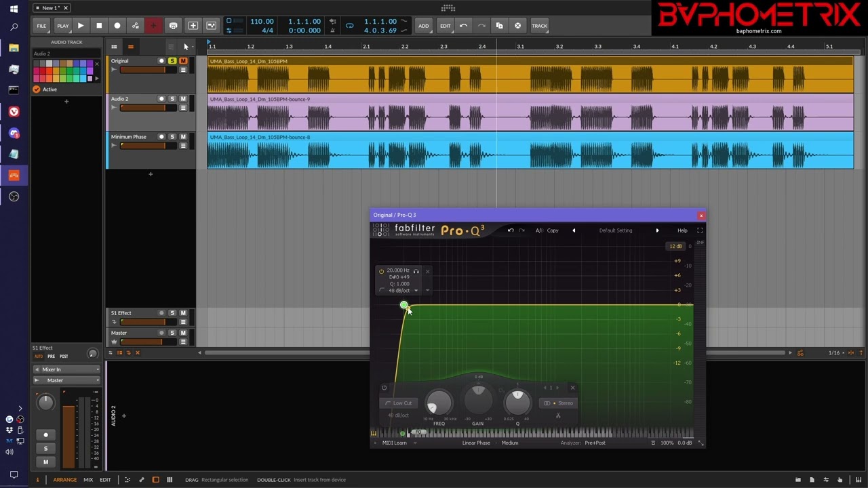This screenshot has width=868, height=488.
Task: Toggle the arranger loop icon
Action: 349,26
